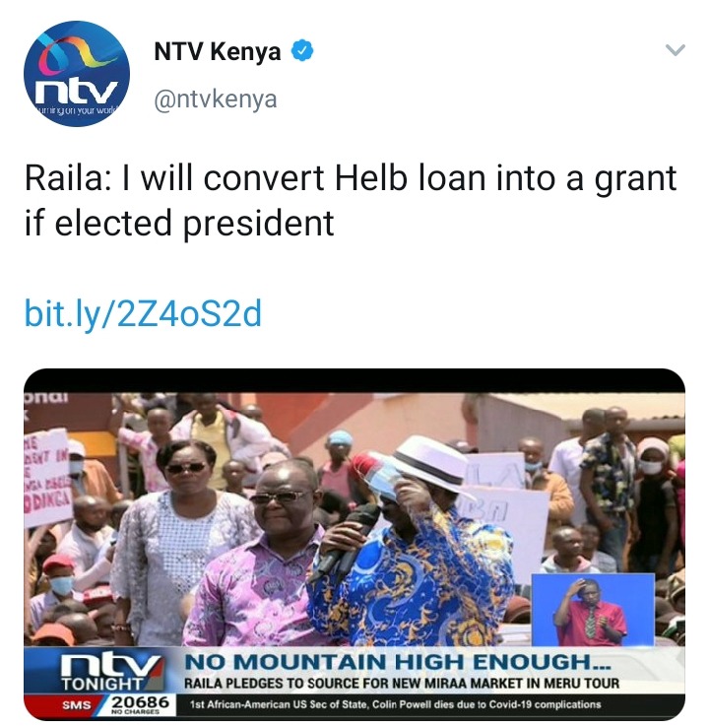This screenshot has height=728, width=709.
Task: Click the sign language interpreter inset
Action: click(593, 609)
